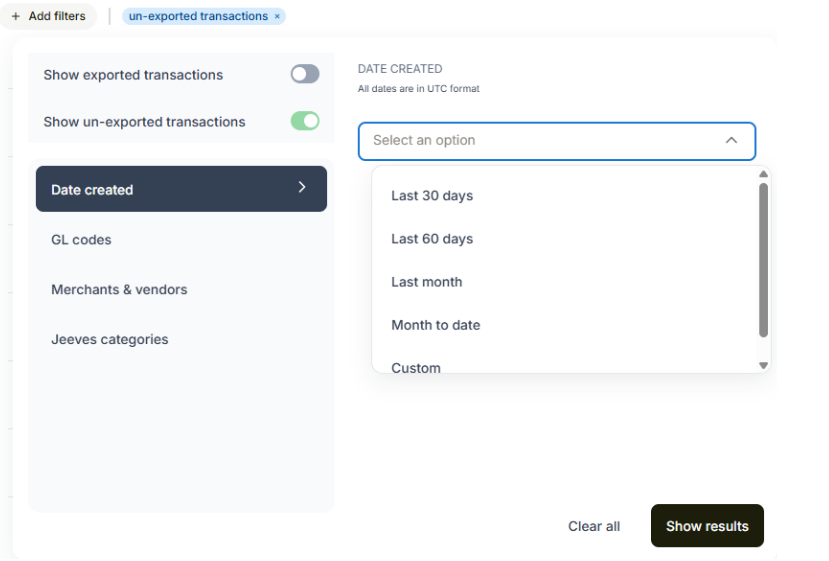Select the Custom date option
Viewport: 829px width, 561px height.
click(x=416, y=367)
